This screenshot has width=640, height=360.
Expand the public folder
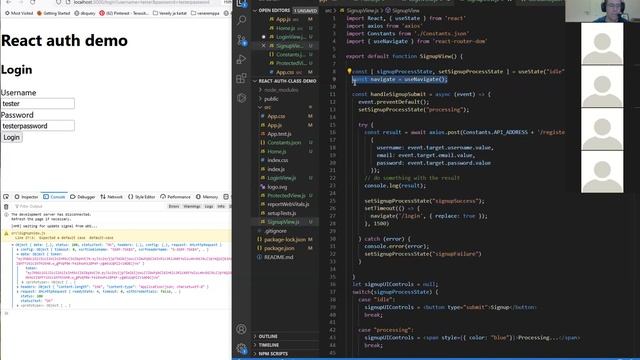(271, 99)
